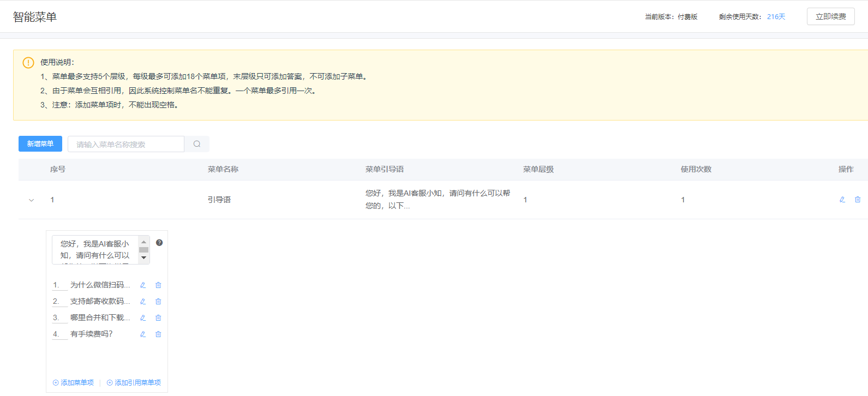Click textarea scrollbar up arrow
868x396 pixels.
(144, 242)
